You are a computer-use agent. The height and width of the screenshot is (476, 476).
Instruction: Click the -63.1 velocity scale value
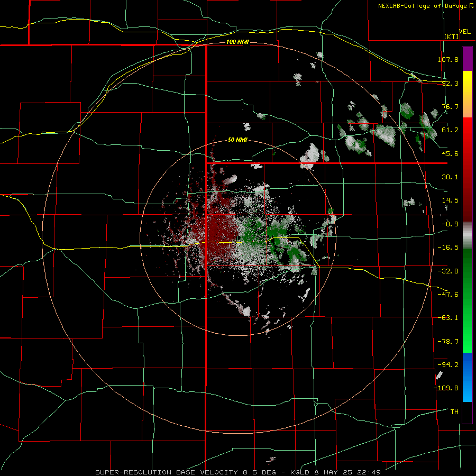[448, 318]
